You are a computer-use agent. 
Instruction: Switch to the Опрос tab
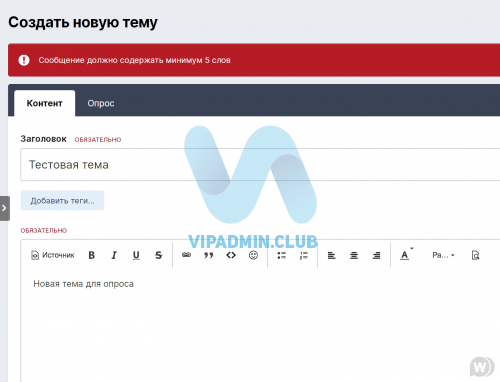[x=101, y=103]
